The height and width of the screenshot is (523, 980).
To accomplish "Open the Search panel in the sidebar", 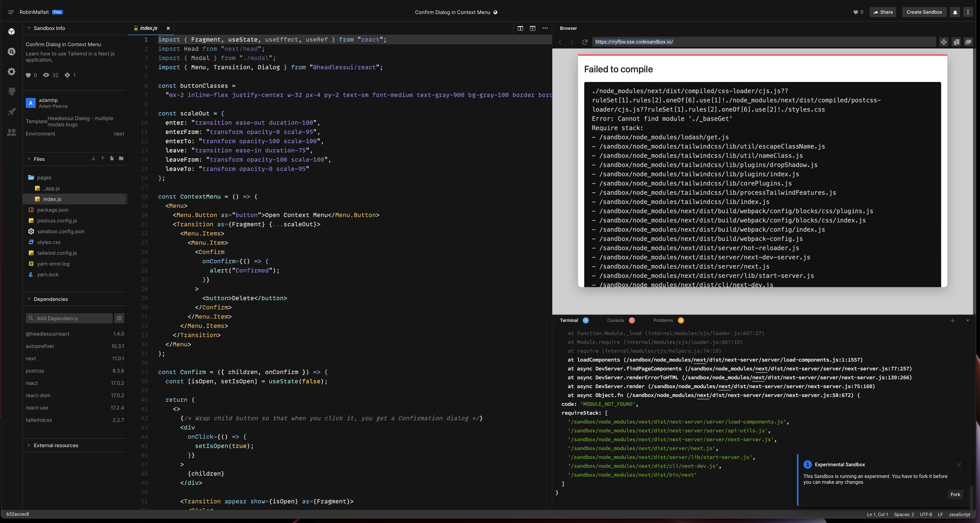I will (12, 52).
